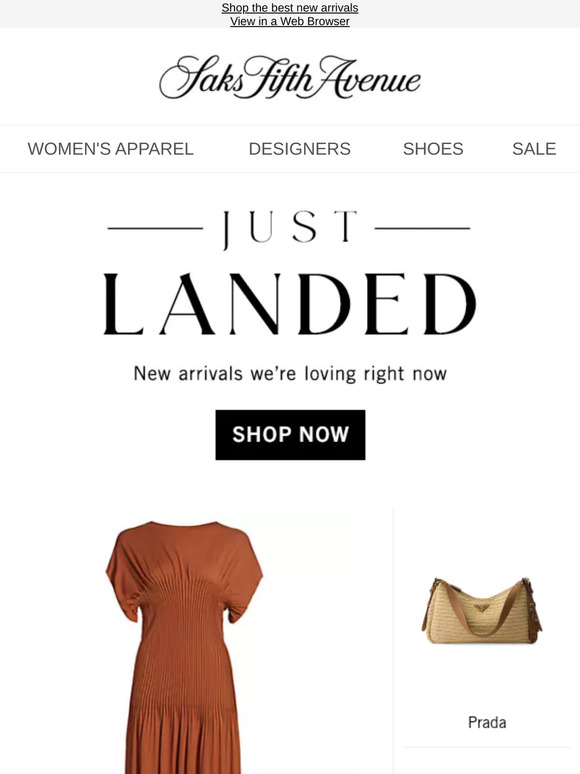The height and width of the screenshot is (774, 580).
Task: Go to Women's Apparel section
Action: coord(110,149)
